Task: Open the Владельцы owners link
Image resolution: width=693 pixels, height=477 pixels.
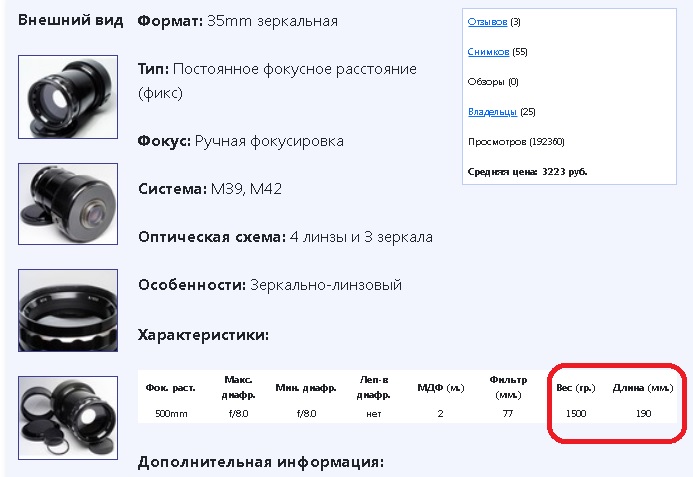Action: [492, 112]
